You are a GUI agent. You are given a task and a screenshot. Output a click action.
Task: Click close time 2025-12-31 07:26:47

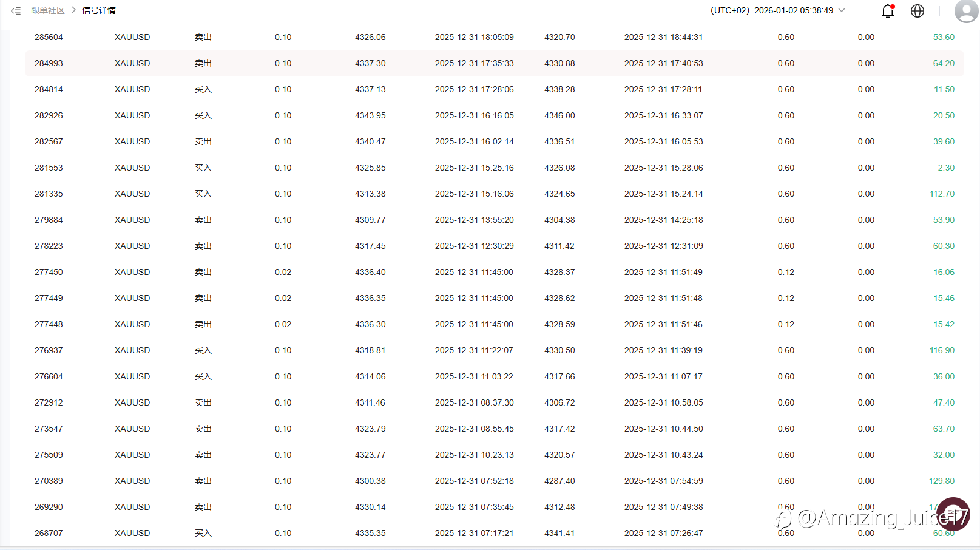(664, 533)
